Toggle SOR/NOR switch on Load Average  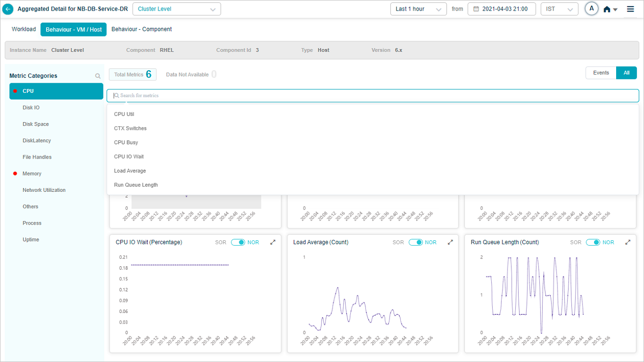[415, 242]
